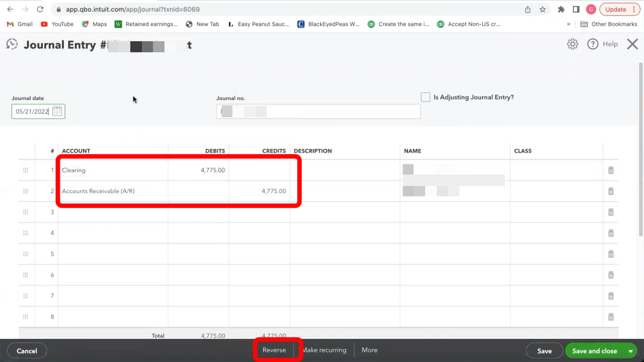This screenshot has height=362, width=644.
Task: Delete empty line 5
Action: (611, 254)
